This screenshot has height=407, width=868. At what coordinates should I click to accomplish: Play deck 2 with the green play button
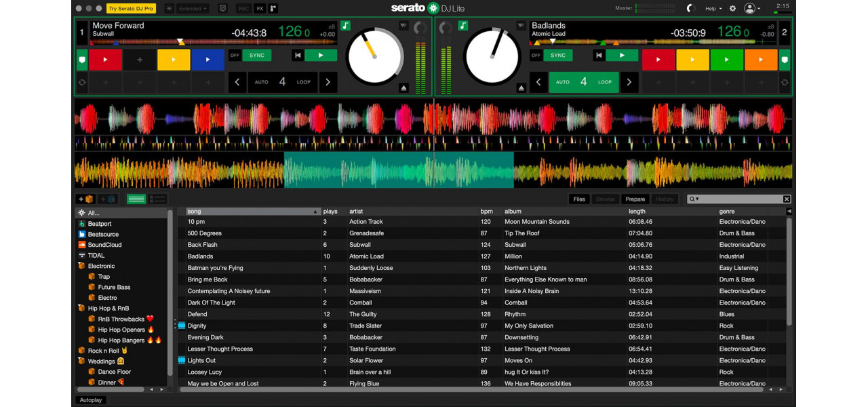622,56
